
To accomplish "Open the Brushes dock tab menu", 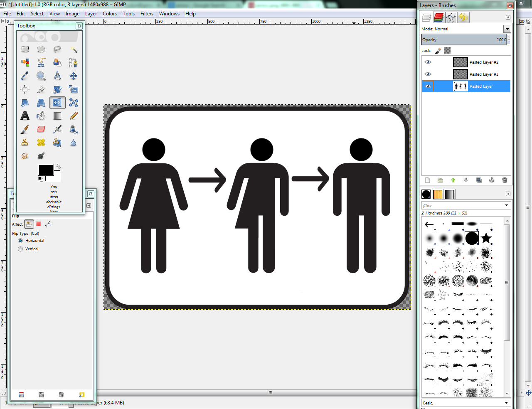I will tap(508, 194).
